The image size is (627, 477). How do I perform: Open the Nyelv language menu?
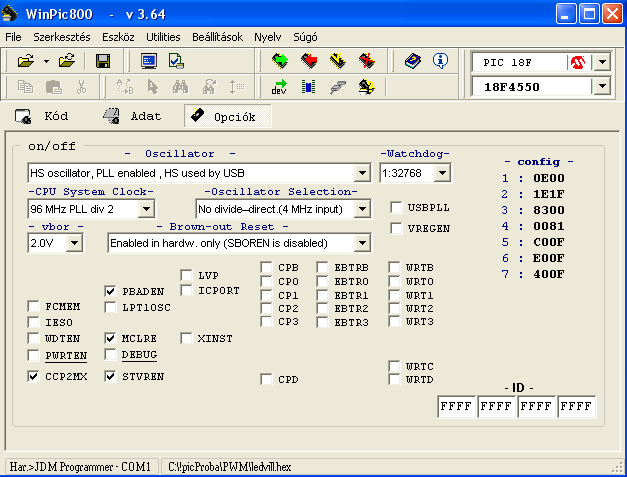click(268, 37)
